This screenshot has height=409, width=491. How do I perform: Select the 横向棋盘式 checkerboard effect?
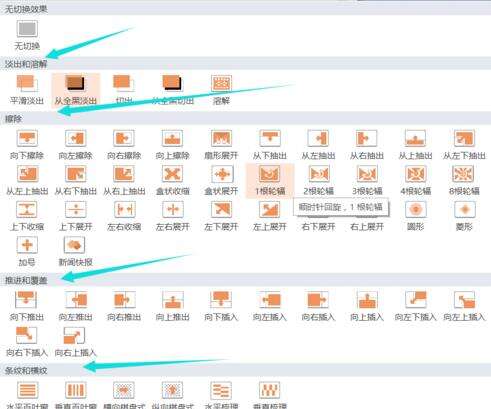click(124, 395)
